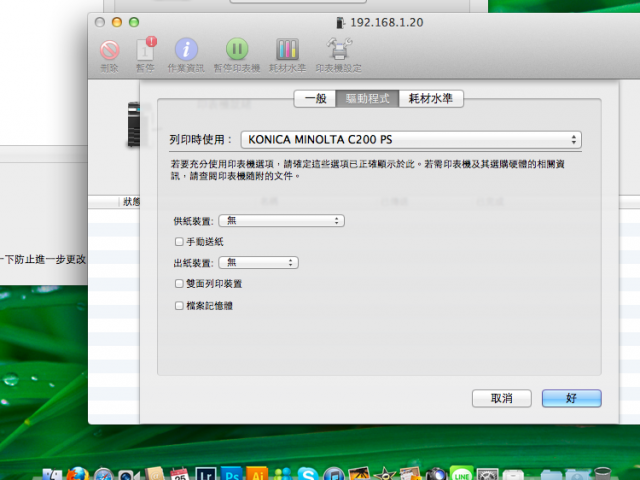This screenshot has height=480, width=640.
Task: Switch to the 耗材水準 supply levels tab
Action: (431, 99)
